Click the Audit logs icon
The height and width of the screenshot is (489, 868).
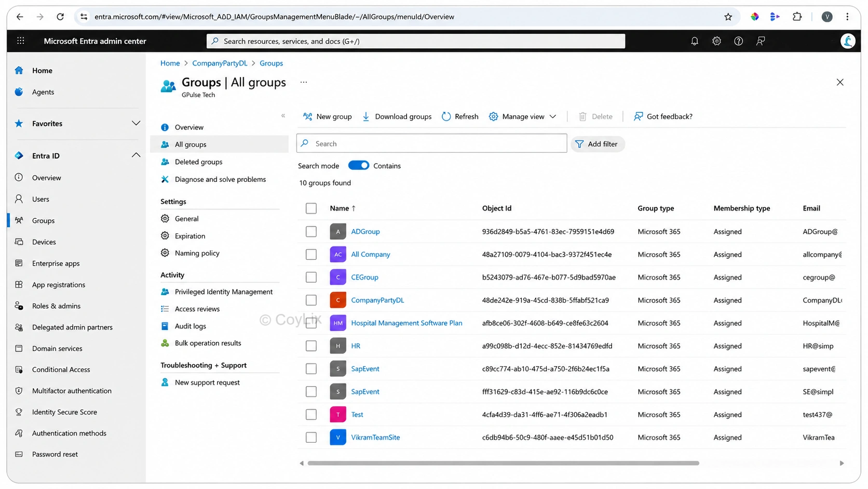point(165,326)
